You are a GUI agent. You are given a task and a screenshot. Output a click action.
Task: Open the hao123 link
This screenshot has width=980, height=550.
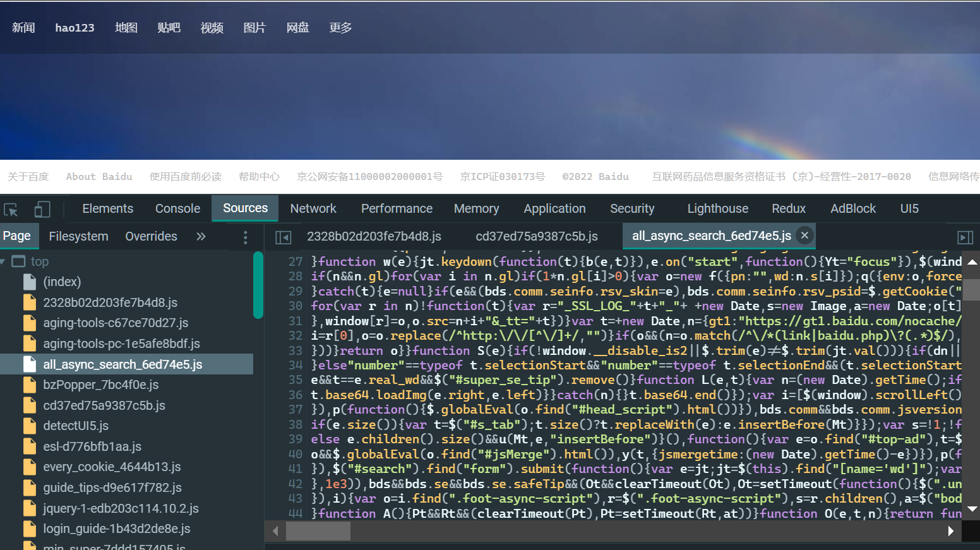tap(75, 28)
